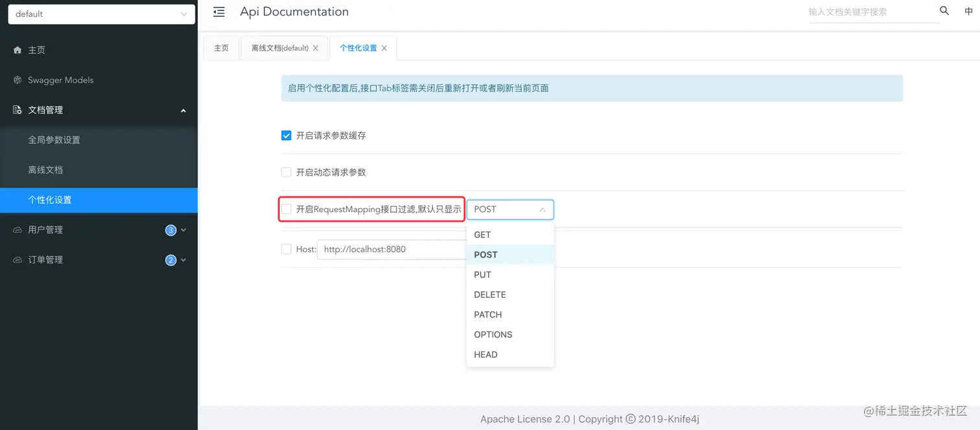Click the Swagger Models cube icon
The height and width of the screenshot is (430, 980).
(17, 80)
